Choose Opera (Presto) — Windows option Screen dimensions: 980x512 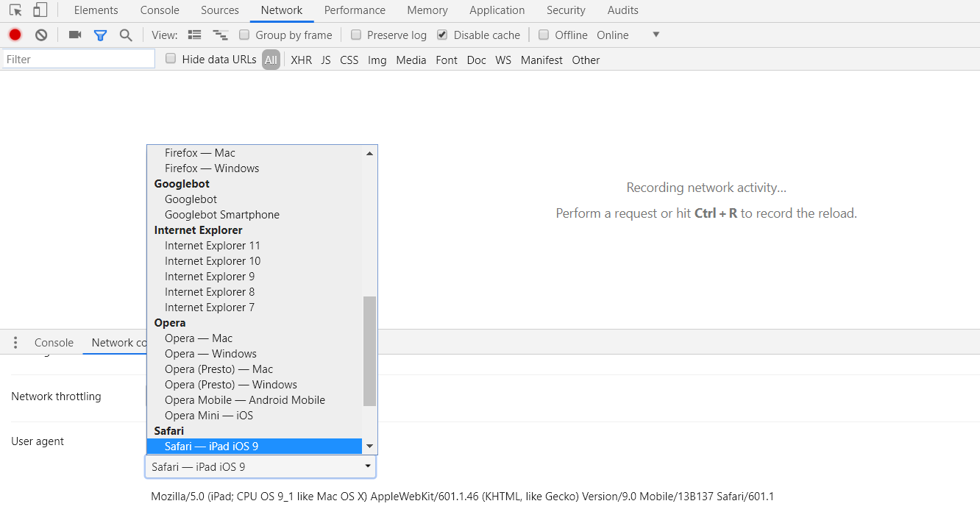[x=255, y=385]
